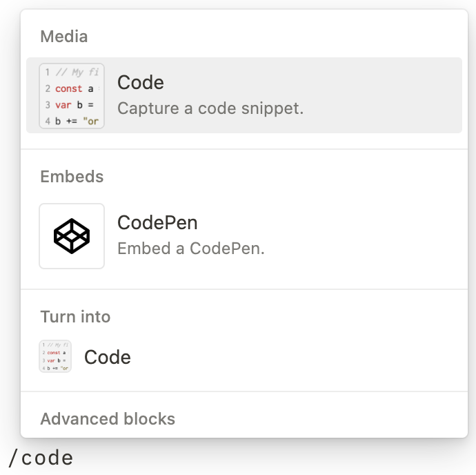This screenshot has width=476, height=475.
Task: Click the red "const" keyword in the large Code thumbnail
Action: (69, 88)
